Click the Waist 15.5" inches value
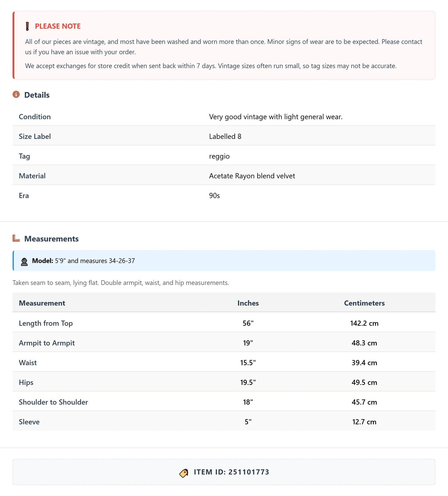The image size is (448, 496). [248, 363]
